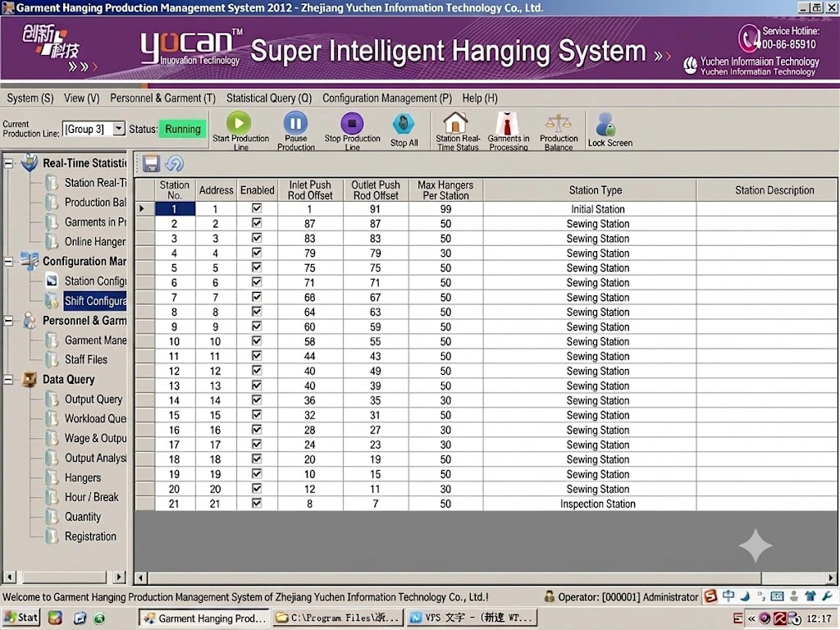Collapse the Personnel & Garment tree node
The width and height of the screenshot is (840, 630).
click(x=8, y=321)
